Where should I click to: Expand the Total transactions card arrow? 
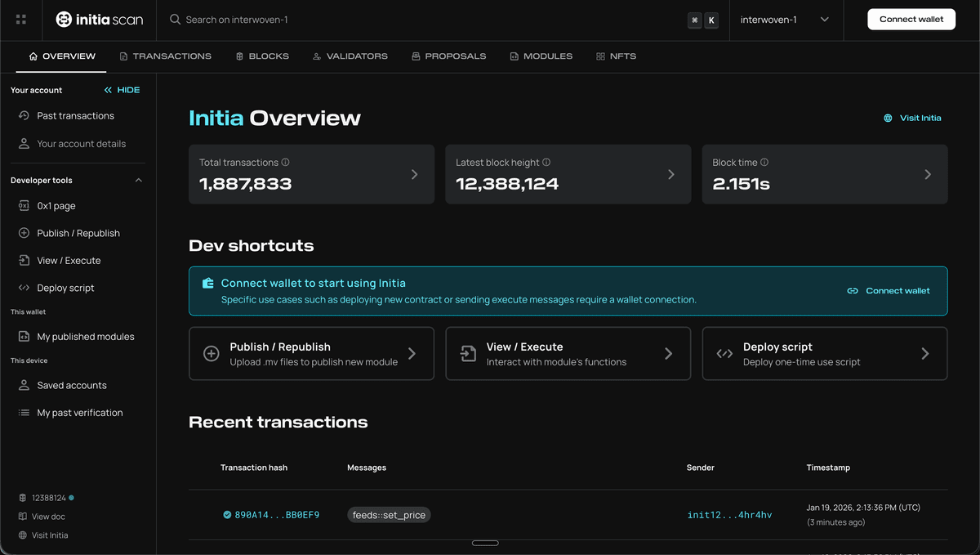414,174
